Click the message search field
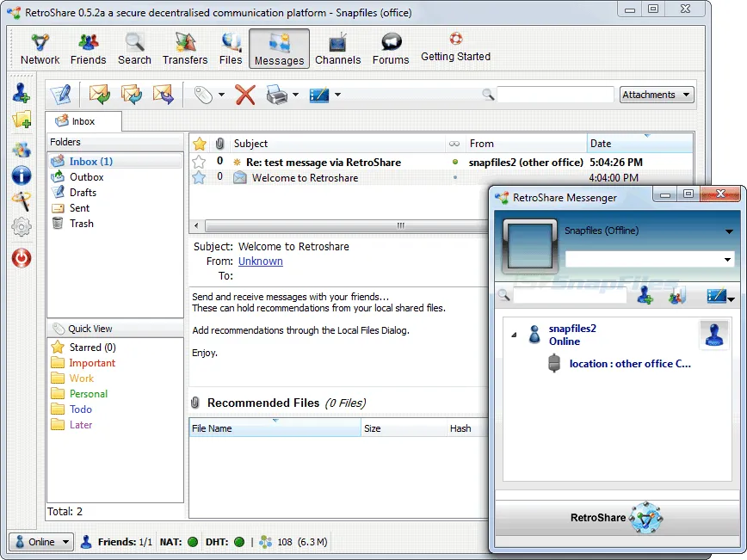The image size is (747, 560). 555,95
